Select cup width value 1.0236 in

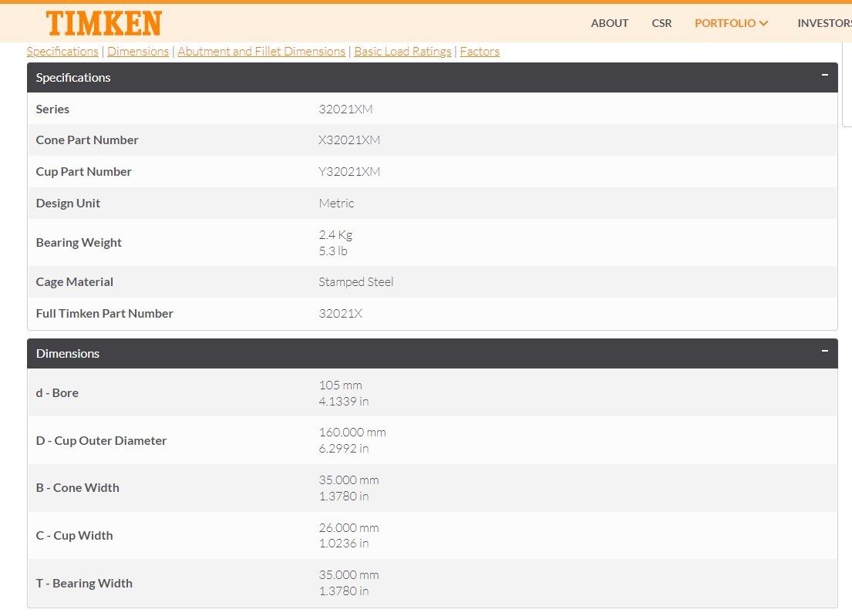pos(344,544)
